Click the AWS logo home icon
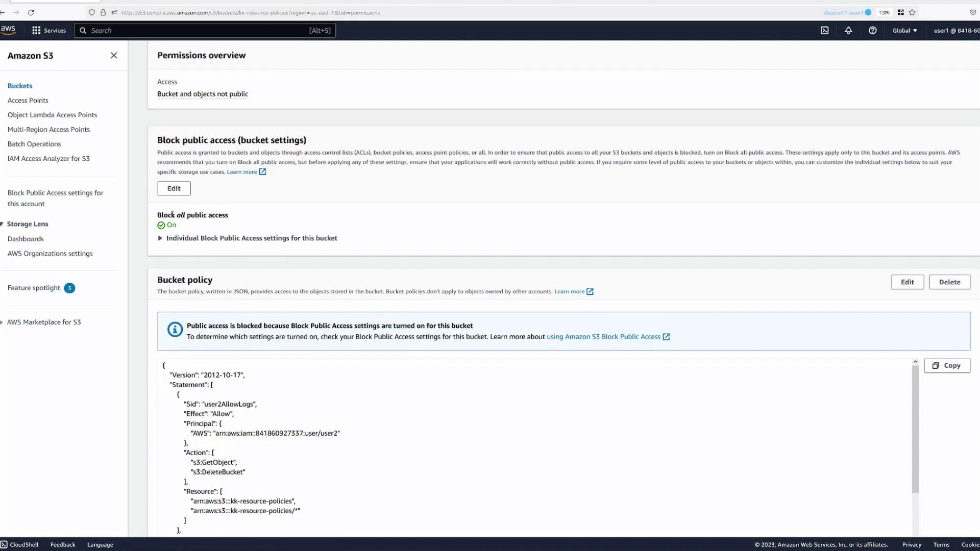This screenshot has height=551, width=980. tap(8, 30)
